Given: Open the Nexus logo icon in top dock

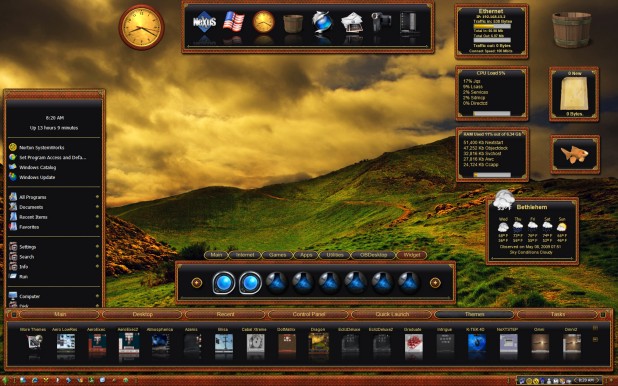Looking at the screenshot, I should [x=204, y=22].
